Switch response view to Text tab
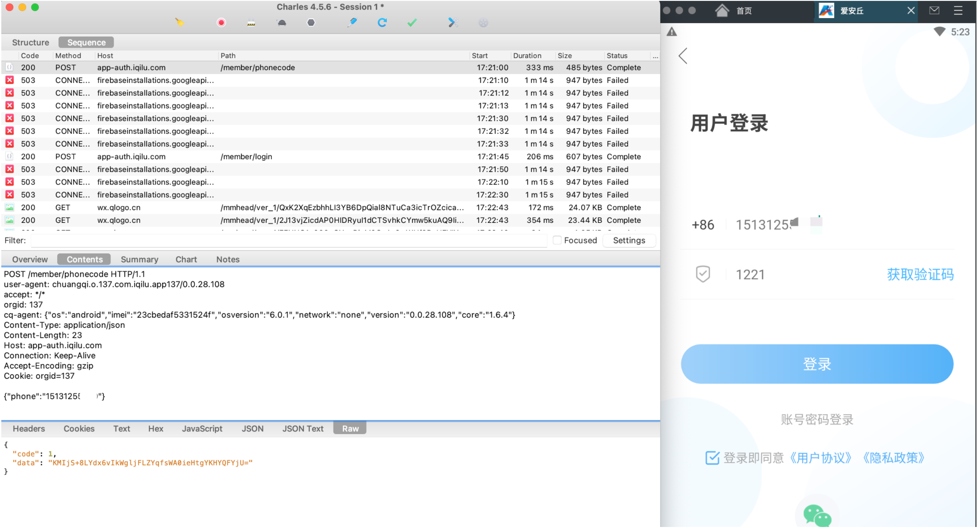This screenshot has height=530, width=980. click(121, 428)
